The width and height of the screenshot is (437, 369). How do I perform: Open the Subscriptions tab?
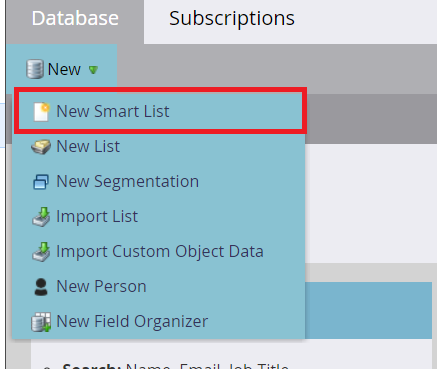click(232, 18)
